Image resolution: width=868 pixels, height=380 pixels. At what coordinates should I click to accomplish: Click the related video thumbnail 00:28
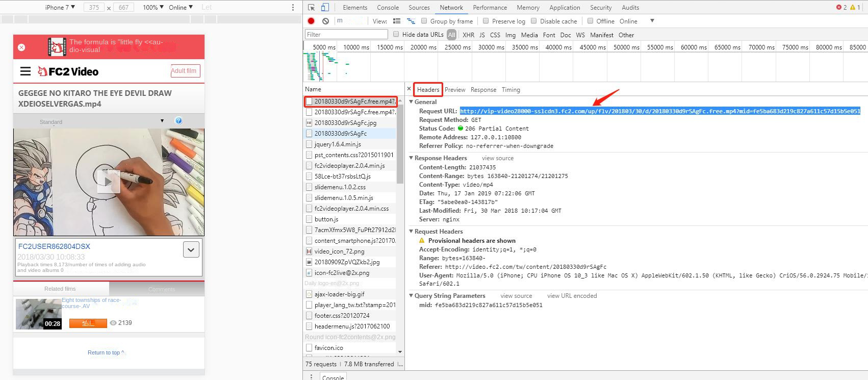39,314
